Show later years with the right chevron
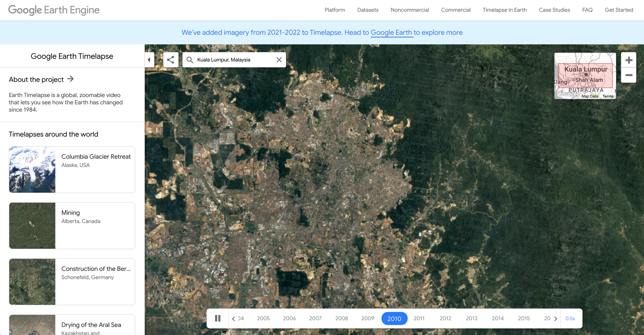The image size is (644, 335). click(x=555, y=319)
